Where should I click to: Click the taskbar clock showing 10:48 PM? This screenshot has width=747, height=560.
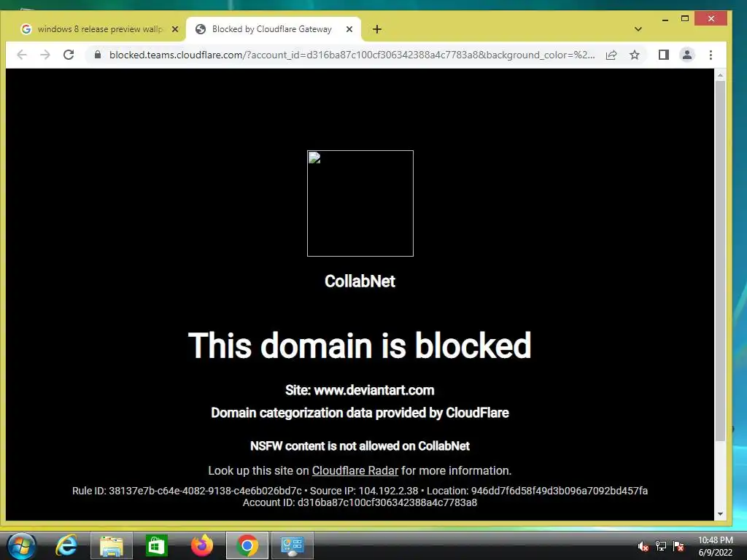click(716, 546)
